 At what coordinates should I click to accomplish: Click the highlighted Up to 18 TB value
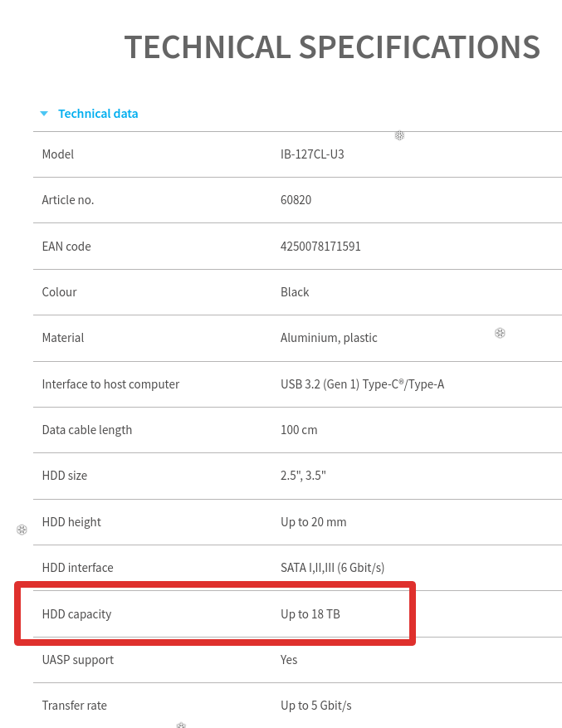tap(310, 614)
